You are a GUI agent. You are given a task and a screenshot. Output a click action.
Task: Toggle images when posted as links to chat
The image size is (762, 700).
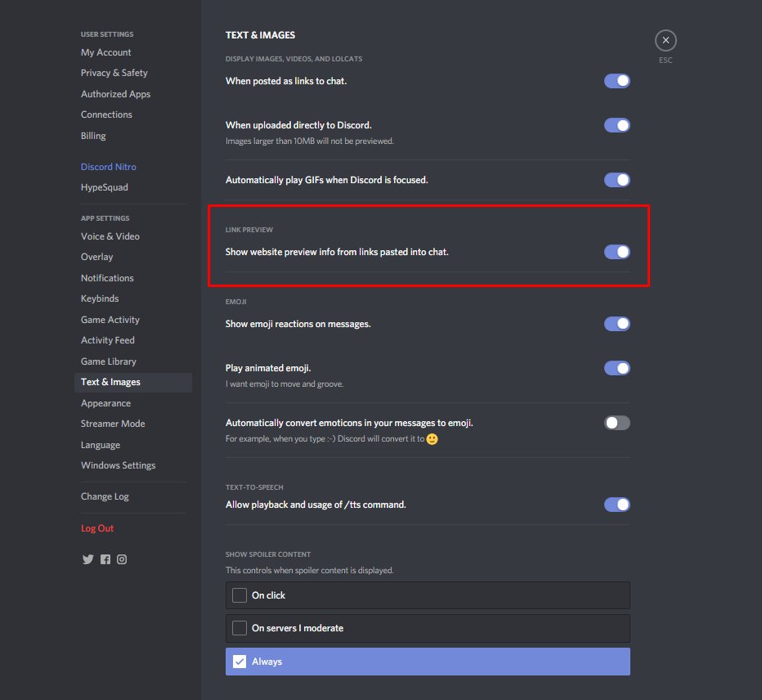tap(617, 81)
